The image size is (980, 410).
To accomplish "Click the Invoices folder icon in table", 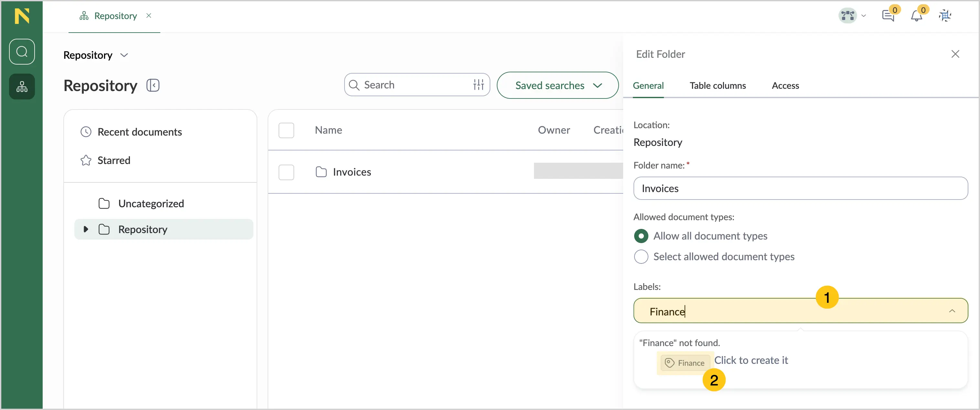I will (321, 172).
